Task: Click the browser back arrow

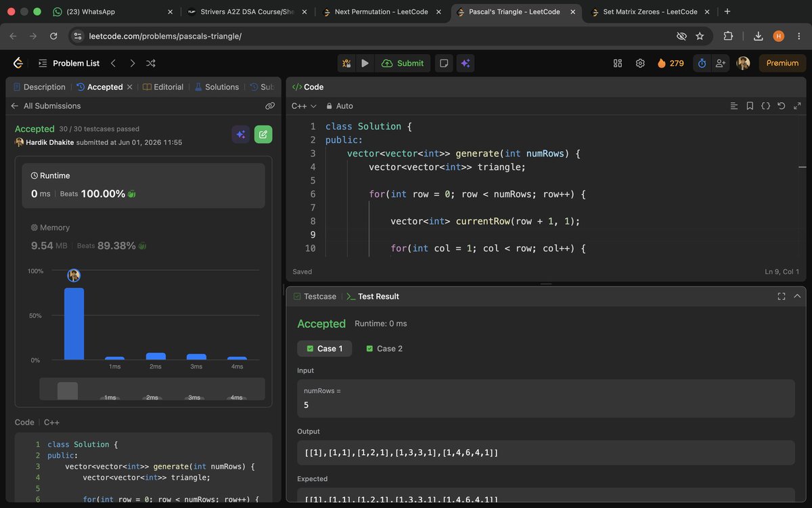Action: [13, 36]
